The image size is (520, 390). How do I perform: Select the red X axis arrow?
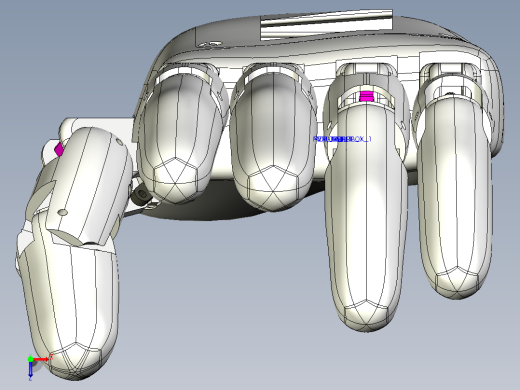pos(41,359)
